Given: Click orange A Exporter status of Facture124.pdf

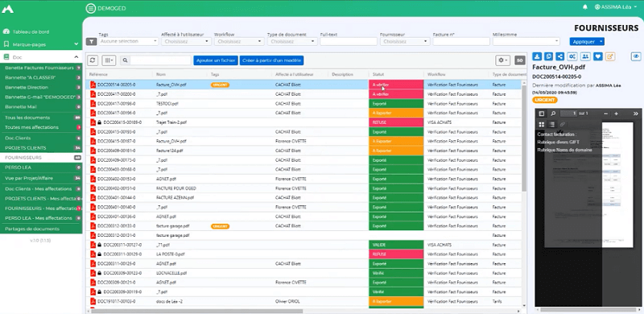Looking at the screenshot, I should coord(396,151).
